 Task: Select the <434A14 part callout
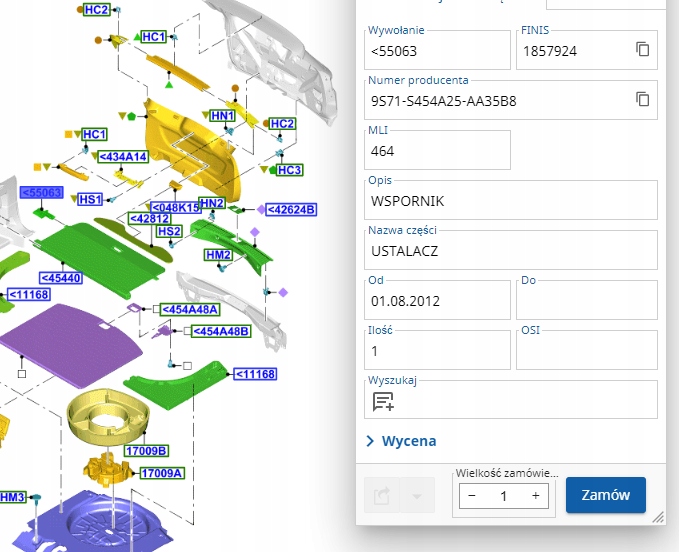pyautogui.click(x=122, y=157)
